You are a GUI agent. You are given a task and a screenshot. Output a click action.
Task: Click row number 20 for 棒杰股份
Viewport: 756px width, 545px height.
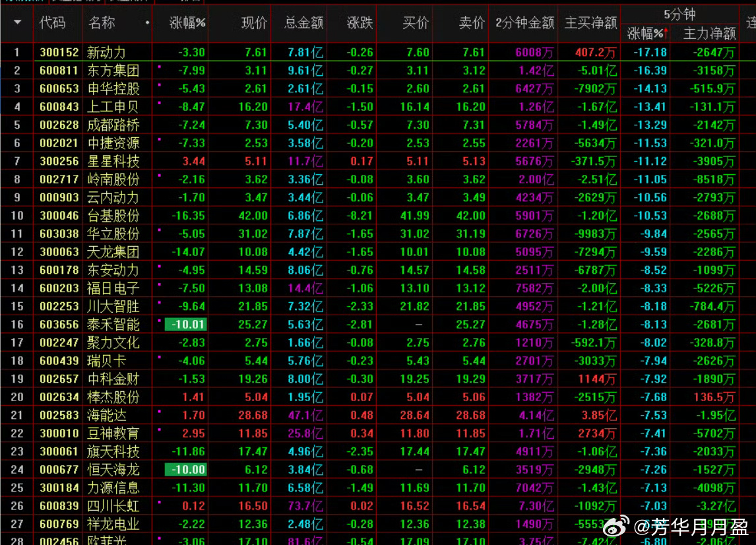(17, 397)
